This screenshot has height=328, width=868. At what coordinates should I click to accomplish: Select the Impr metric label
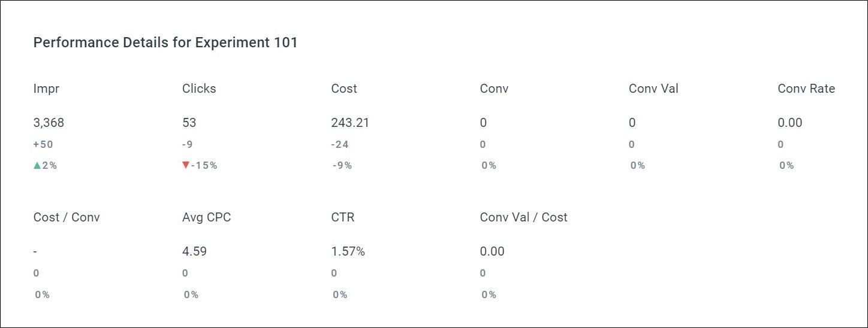click(x=46, y=89)
